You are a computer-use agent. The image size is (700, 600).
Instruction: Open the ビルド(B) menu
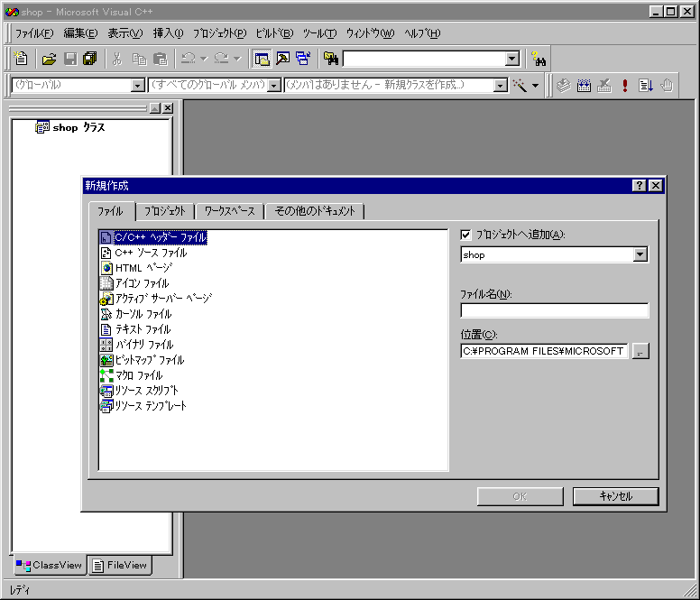pos(274,33)
